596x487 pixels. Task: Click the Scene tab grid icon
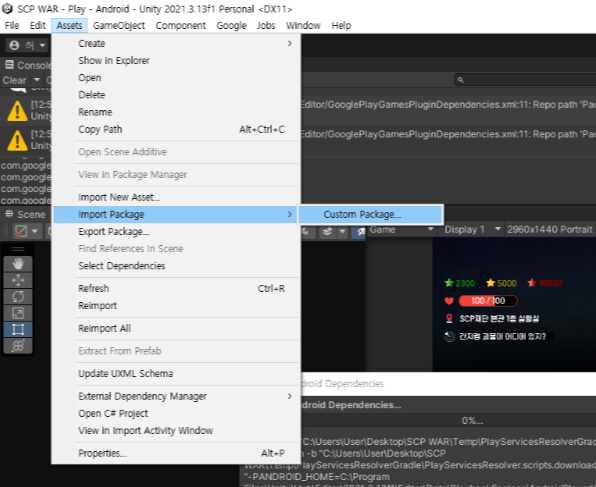pos(9,214)
